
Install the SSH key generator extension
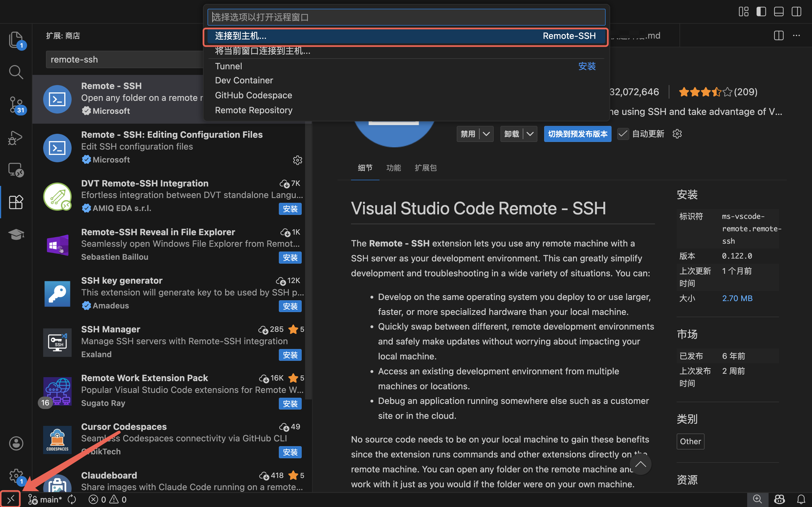coord(290,306)
